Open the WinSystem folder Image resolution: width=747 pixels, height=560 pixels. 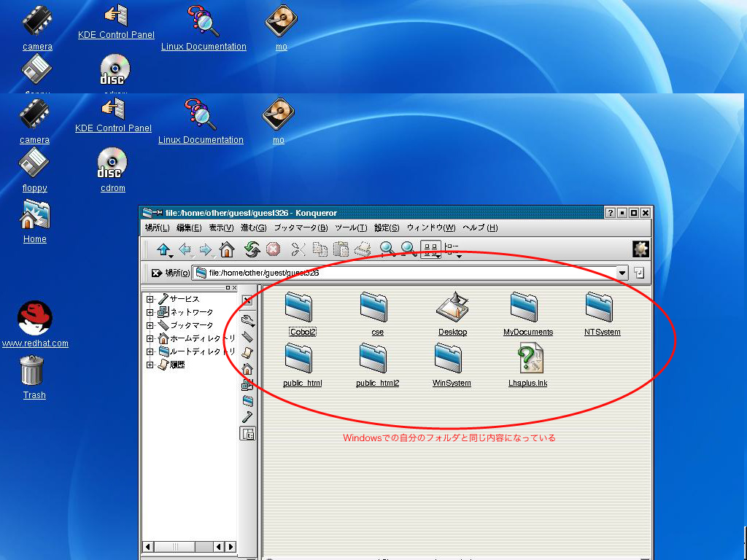[449, 365]
